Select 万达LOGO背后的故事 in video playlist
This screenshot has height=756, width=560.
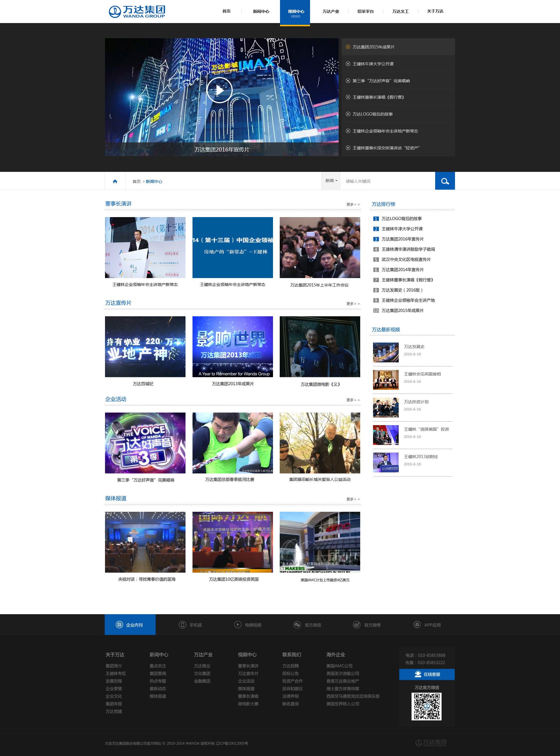(372, 114)
